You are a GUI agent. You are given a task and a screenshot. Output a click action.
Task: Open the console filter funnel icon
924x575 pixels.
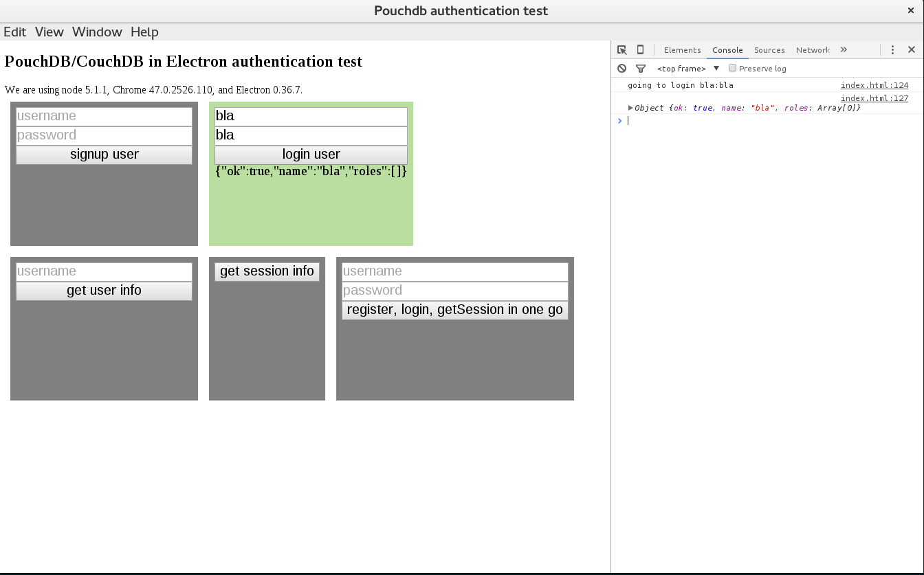tap(641, 69)
